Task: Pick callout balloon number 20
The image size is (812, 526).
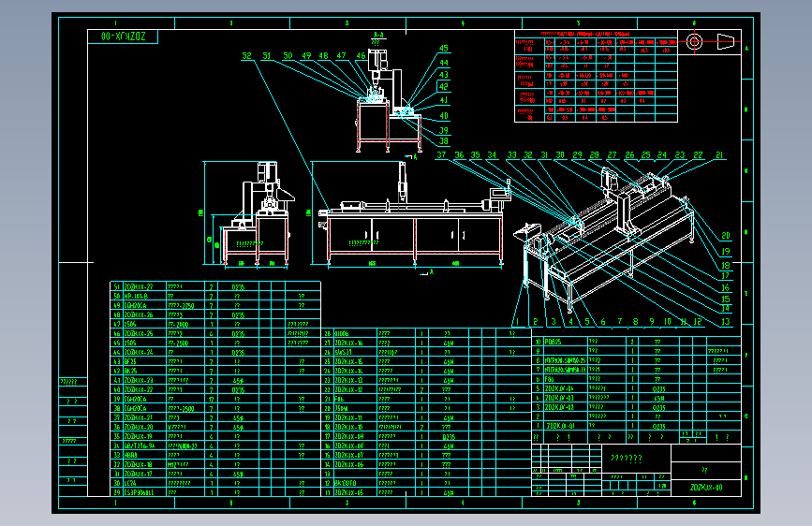Action: 726,236
